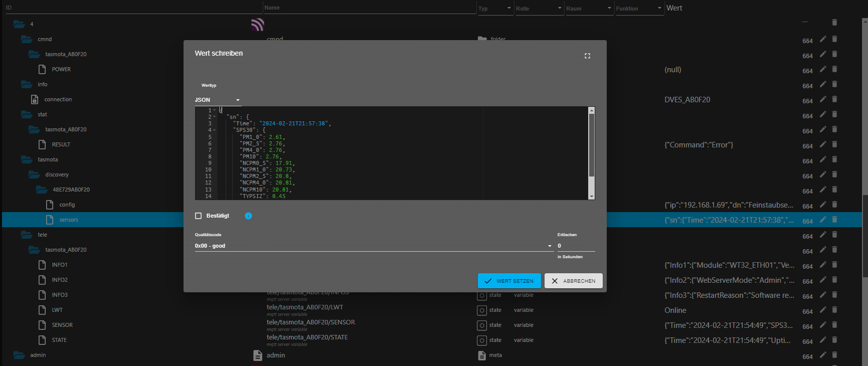
Task: Select the INFO2 state
Action: [60, 280]
